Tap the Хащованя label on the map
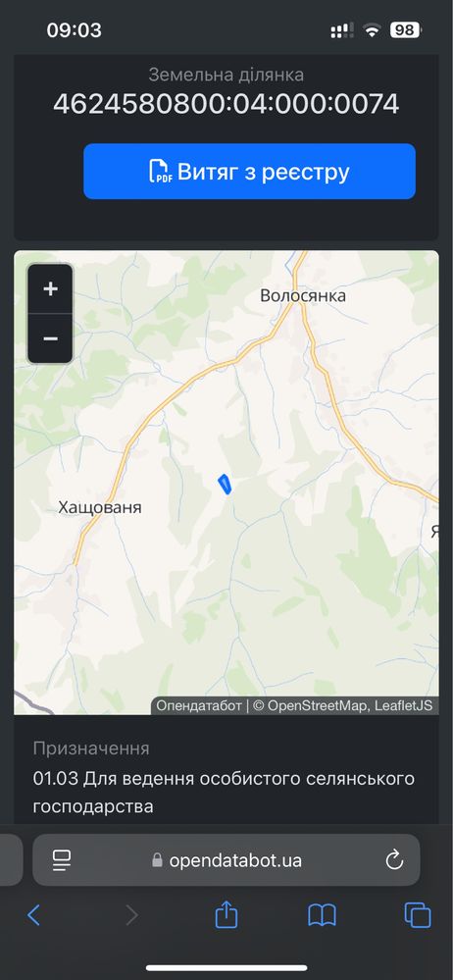The image size is (453, 980). 100,507
